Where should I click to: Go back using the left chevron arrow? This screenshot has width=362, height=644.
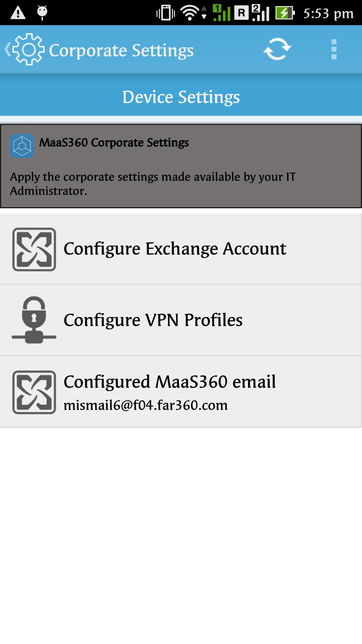7,49
